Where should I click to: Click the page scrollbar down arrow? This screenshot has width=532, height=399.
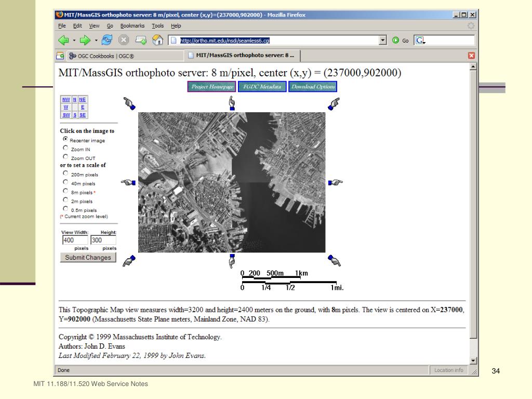473,361
